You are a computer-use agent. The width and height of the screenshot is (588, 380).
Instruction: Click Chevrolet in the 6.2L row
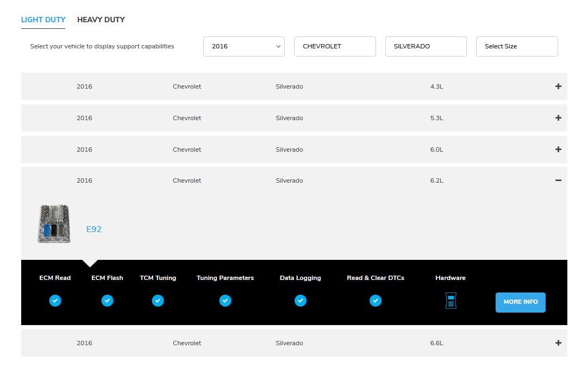click(187, 180)
